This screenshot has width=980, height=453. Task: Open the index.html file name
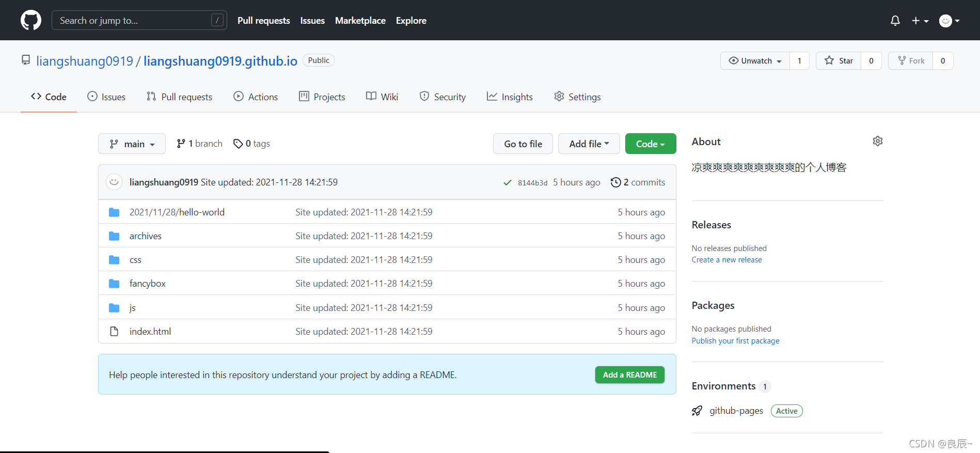coord(150,332)
